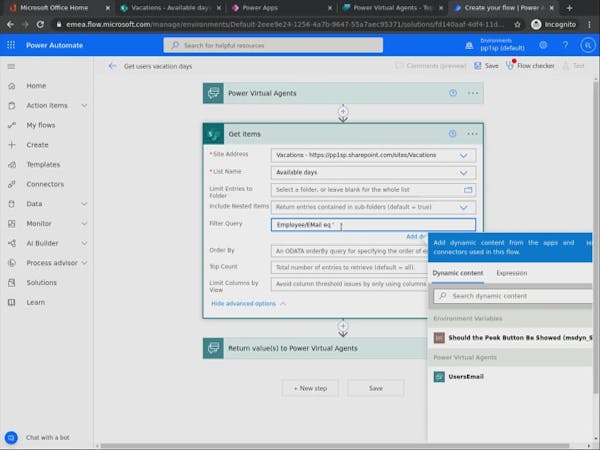600x450 pixels.
Task: Collapse the left navigation hamburger menu
Action: click(11, 67)
